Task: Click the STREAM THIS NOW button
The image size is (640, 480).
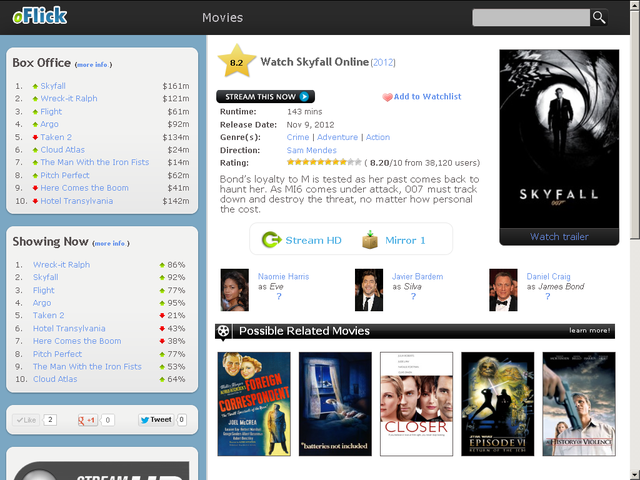Action: coord(265,96)
